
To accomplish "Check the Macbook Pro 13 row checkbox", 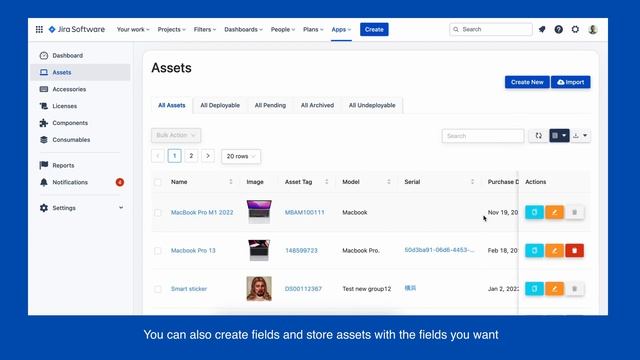I will 158,251.
